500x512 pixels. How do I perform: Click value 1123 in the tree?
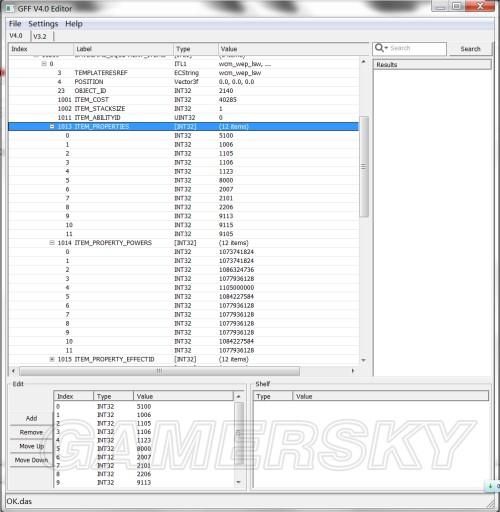coord(226,171)
